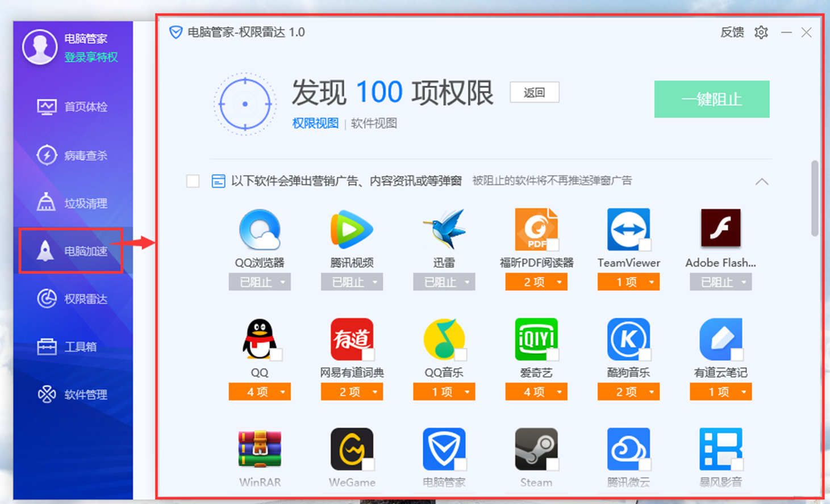Screen dimensions: 830x504
Task: Click the 一键阻止 button
Action: 712,99
